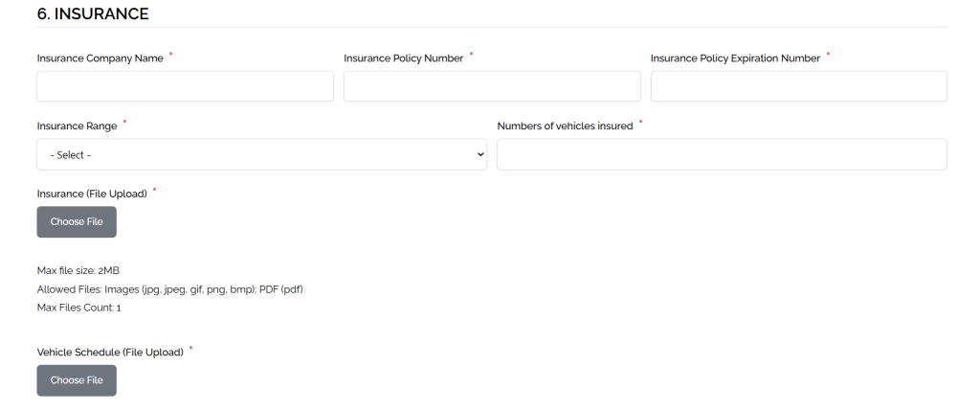
Task: Click the 'Insurance Range' label
Action: [77, 126]
